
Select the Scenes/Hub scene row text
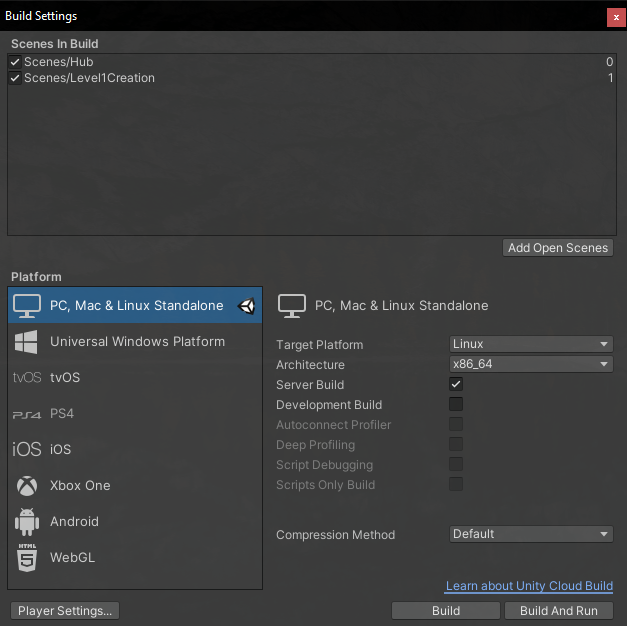59,62
